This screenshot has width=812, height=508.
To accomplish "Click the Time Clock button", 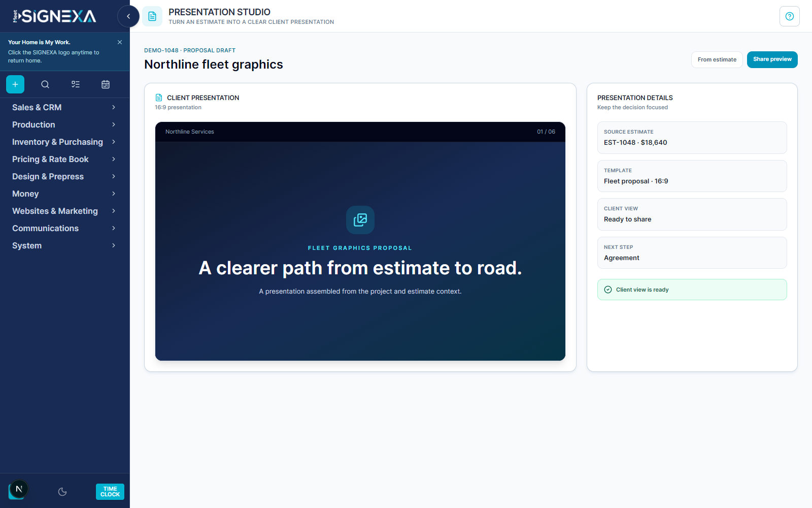I will [x=110, y=492].
